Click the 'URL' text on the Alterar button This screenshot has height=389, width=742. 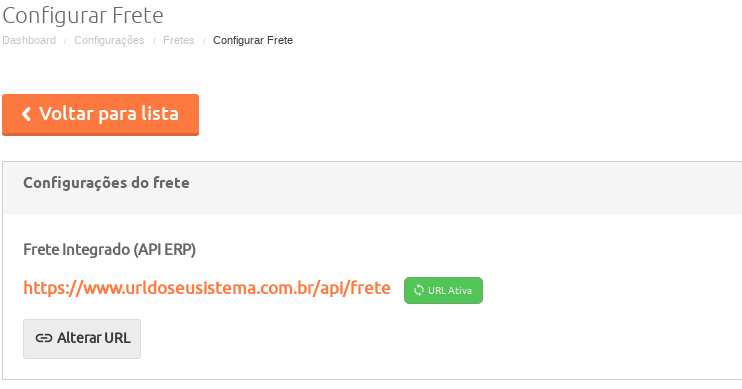point(117,338)
